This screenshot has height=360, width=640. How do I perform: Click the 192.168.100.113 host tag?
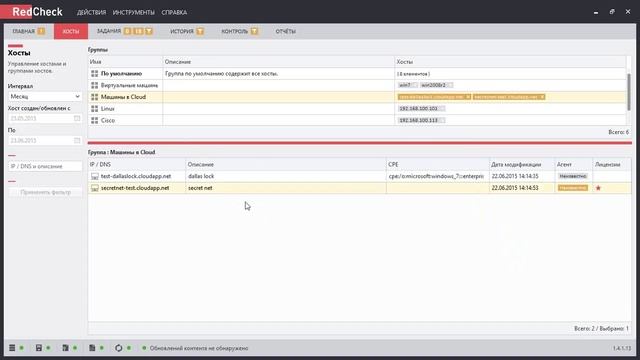(x=421, y=120)
